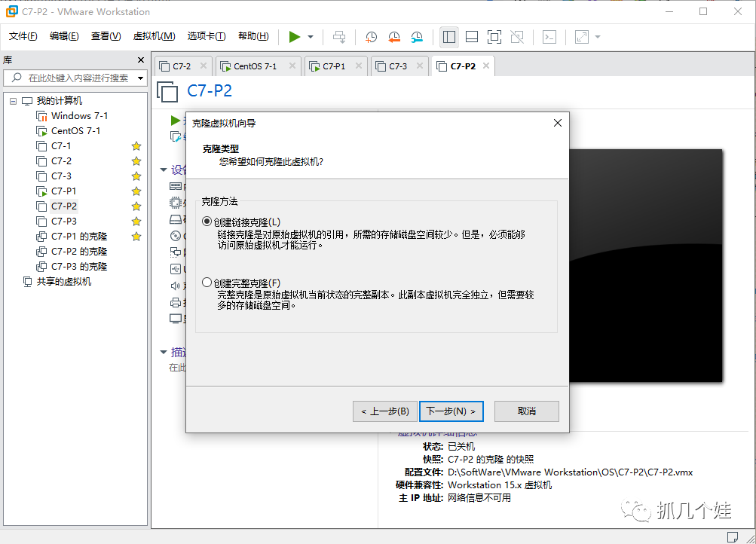Select C7-3 in the library tree
Screen dimensions: 756x544
point(61,176)
